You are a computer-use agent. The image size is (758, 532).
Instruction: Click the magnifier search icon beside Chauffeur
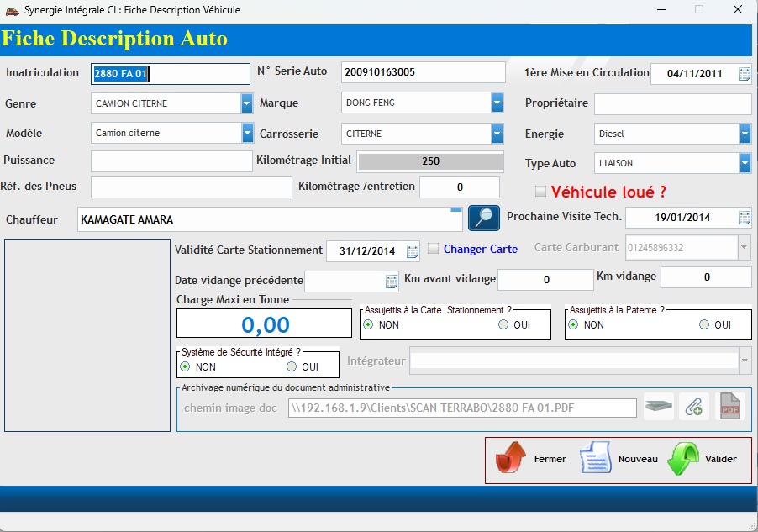[483, 218]
